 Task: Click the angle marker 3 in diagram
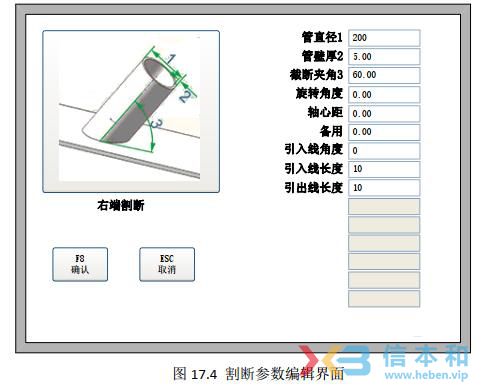[156, 124]
